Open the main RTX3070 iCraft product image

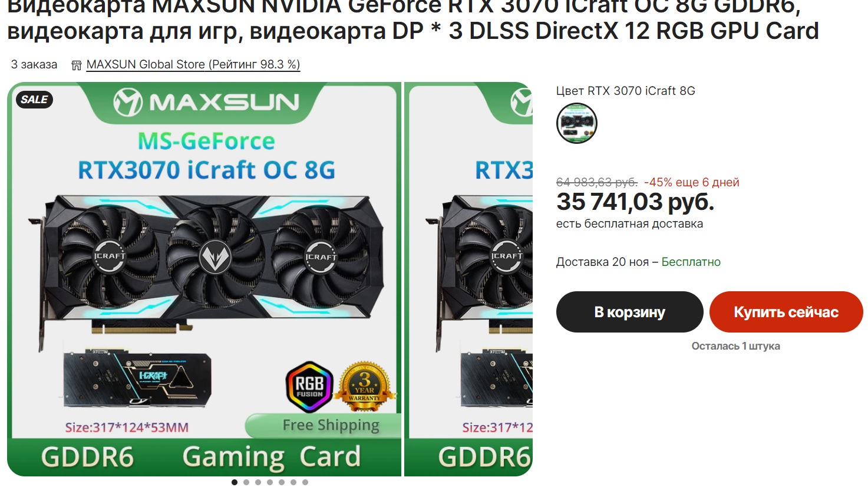[204, 279]
